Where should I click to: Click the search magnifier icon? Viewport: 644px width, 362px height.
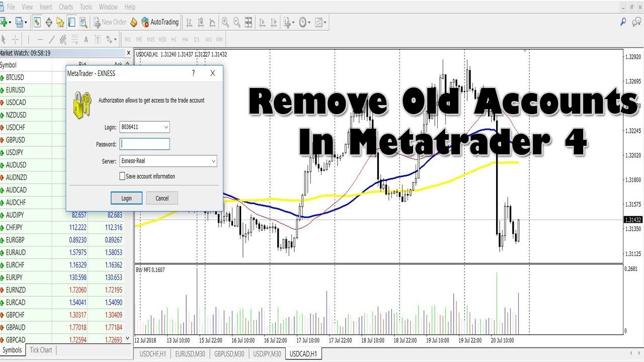tap(623, 22)
